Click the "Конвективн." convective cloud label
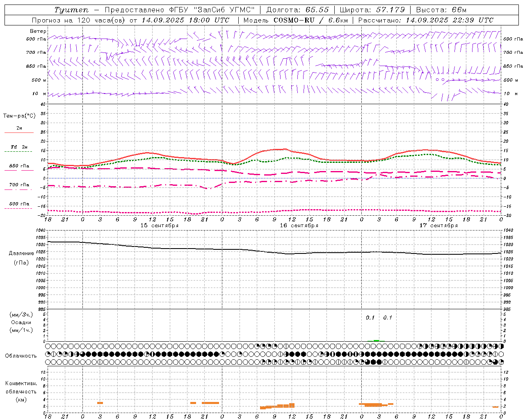Screen dimensions: 525x420 click(21, 383)
